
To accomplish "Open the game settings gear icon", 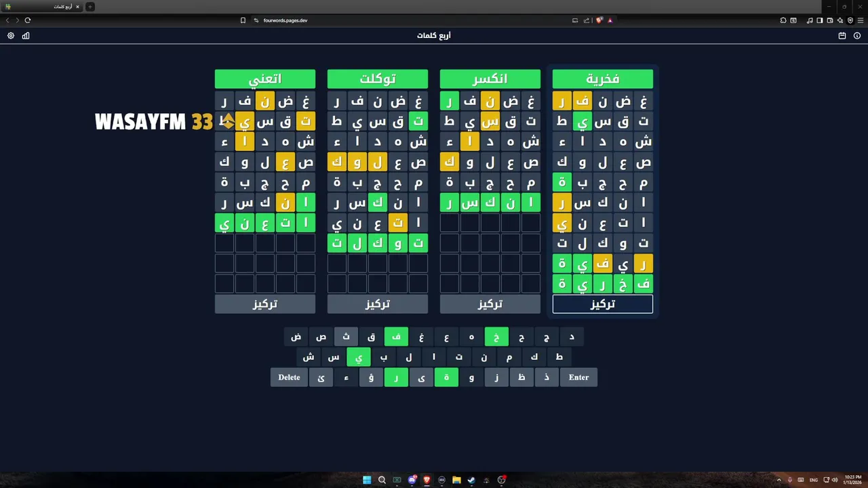I will 11,36.
